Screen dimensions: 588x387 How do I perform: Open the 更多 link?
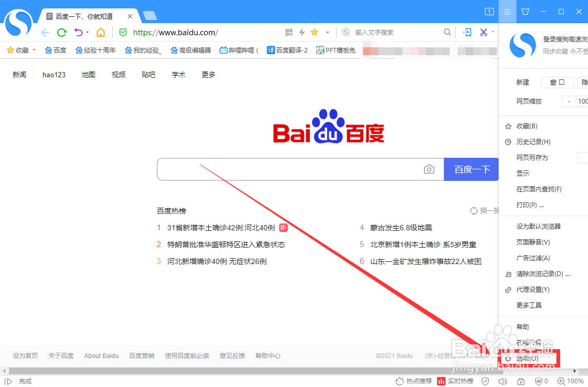point(208,75)
